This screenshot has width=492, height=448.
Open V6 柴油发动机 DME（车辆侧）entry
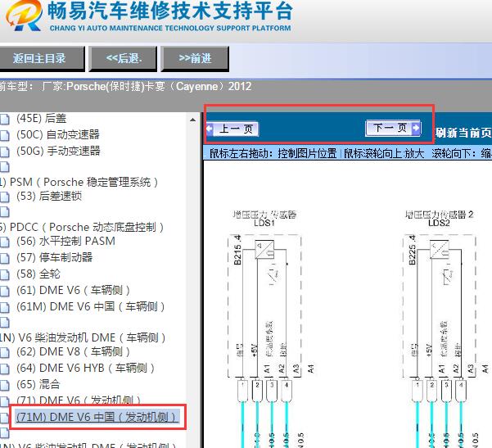(x=83, y=337)
